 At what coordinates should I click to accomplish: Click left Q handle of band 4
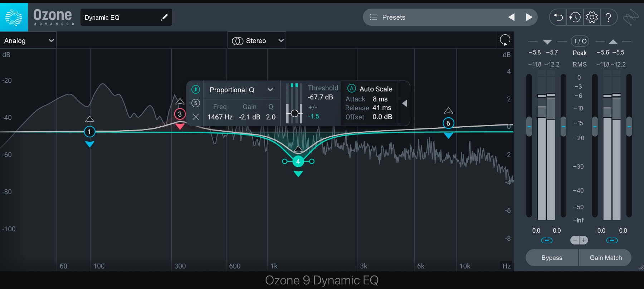tap(284, 161)
